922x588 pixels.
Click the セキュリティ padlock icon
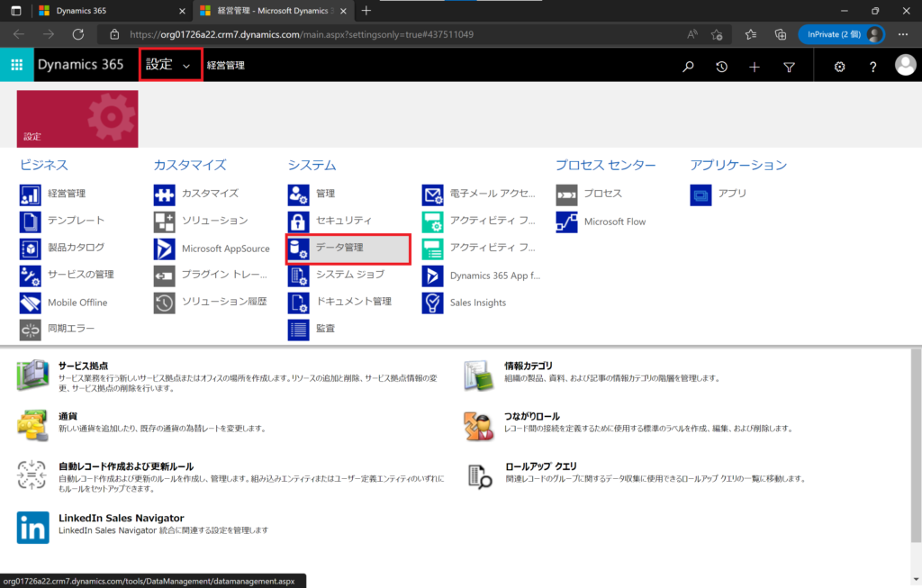(298, 222)
